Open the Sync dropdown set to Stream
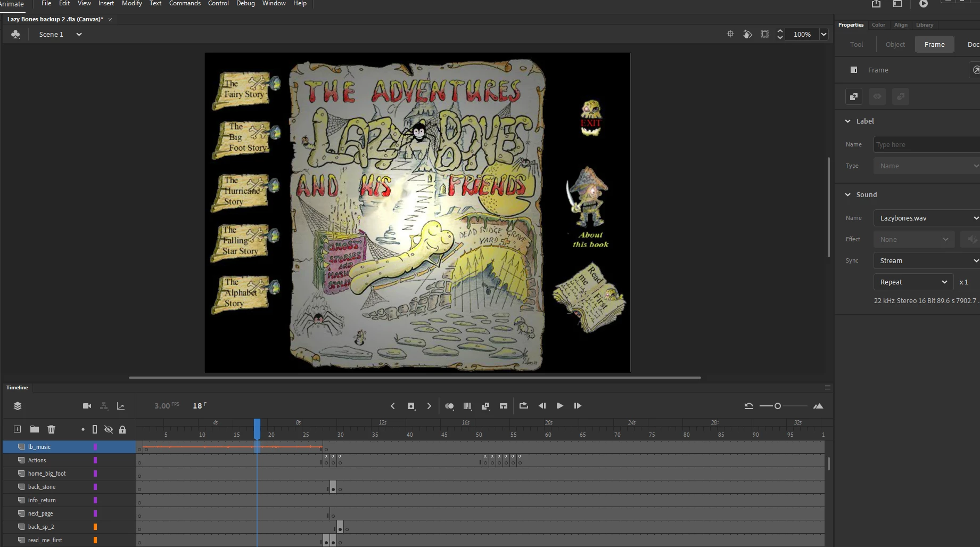980x547 pixels. click(x=927, y=260)
